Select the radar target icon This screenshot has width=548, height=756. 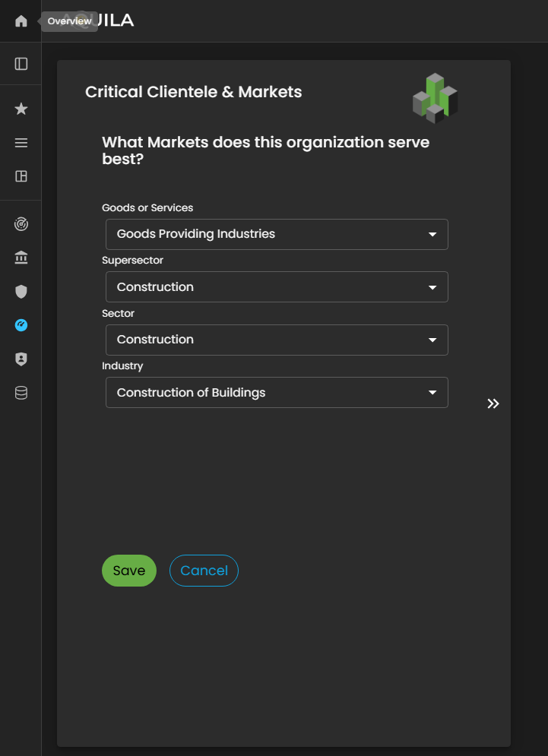[x=21, y=224]
